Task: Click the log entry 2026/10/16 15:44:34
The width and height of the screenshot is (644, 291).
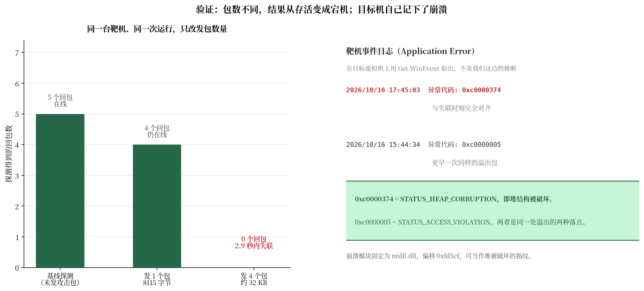Action: click(423, 145)
